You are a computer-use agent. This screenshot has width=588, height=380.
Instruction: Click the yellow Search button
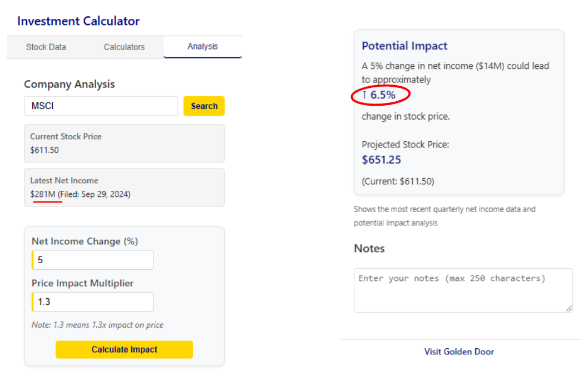click(204, 106)
